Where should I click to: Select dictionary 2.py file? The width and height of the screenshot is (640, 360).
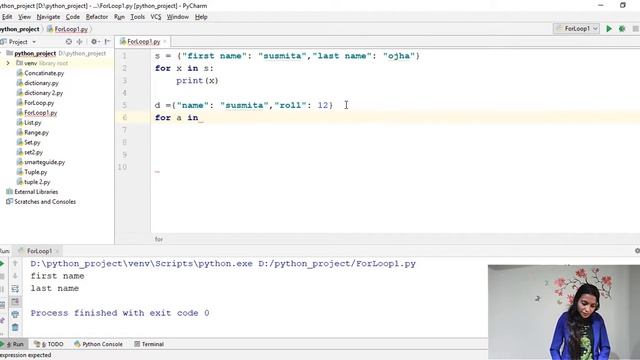click(x=43, y=93)
